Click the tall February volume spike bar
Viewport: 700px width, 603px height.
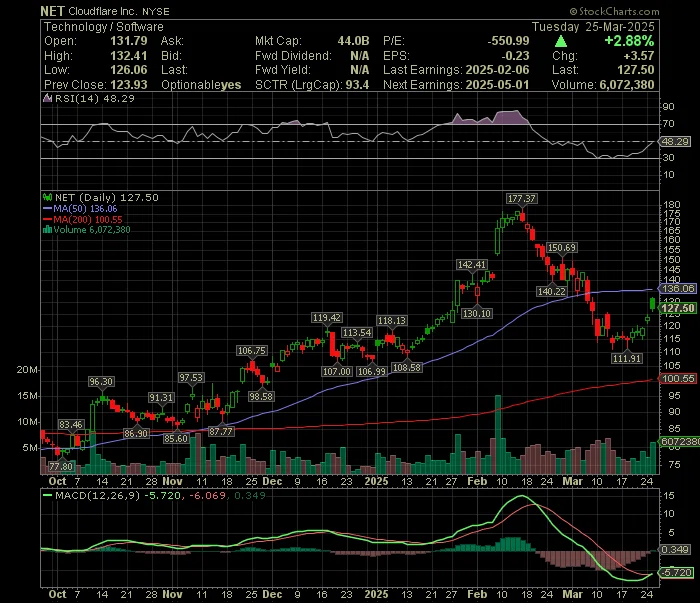[498, 434]
